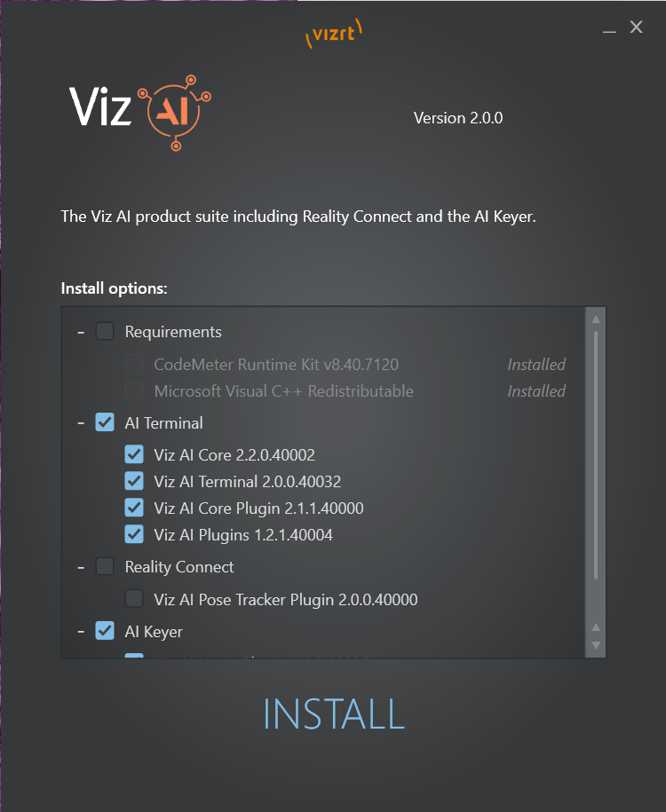The height and width of the screenshot is (812, 666).
Task: Enable Viz AI Pose Tracker Plugin checkbox
Action: point(134,599)
